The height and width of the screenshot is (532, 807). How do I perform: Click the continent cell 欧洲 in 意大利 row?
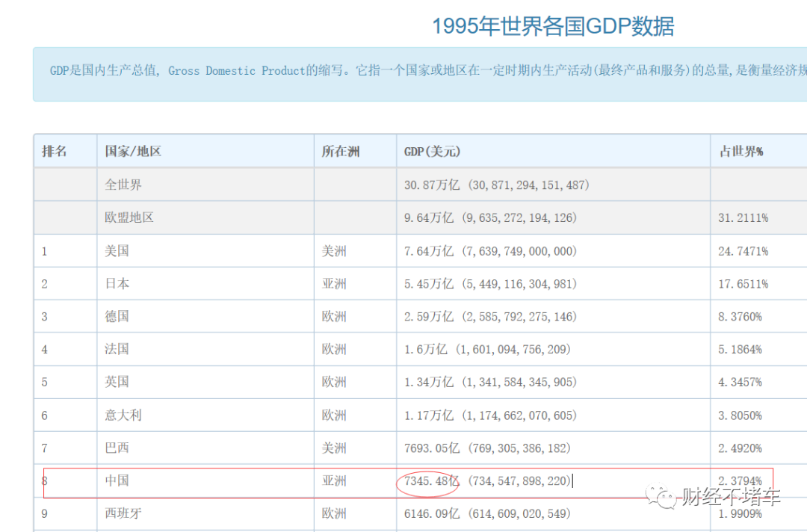334,415
